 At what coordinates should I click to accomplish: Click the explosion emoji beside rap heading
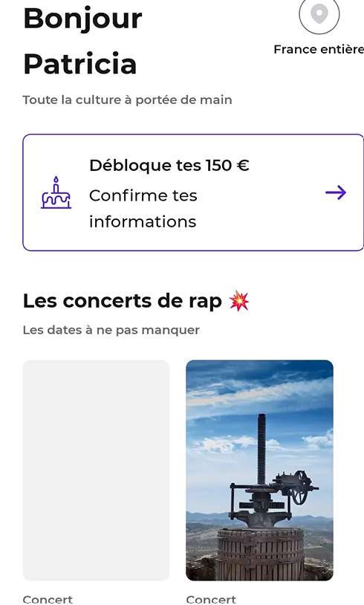[239, 301]
